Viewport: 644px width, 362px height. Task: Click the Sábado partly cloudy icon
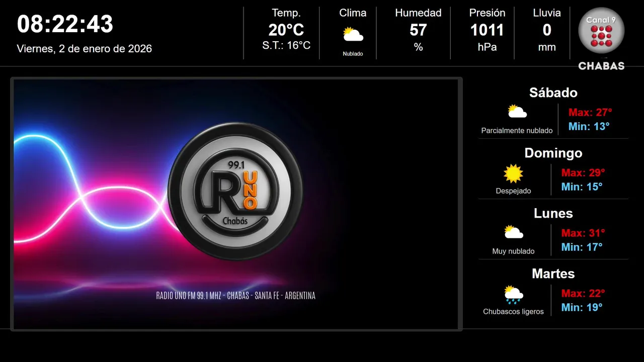click(517, 112)
